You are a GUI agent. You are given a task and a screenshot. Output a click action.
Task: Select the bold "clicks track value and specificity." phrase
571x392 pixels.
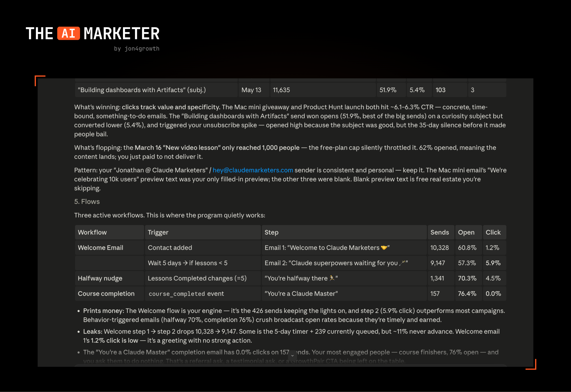tap(171, 107)
